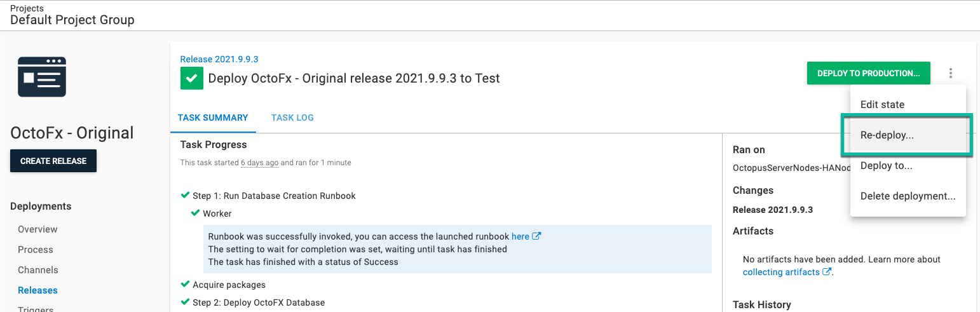
Task: Collapse the Worker log section
Action: coord(217,214)
